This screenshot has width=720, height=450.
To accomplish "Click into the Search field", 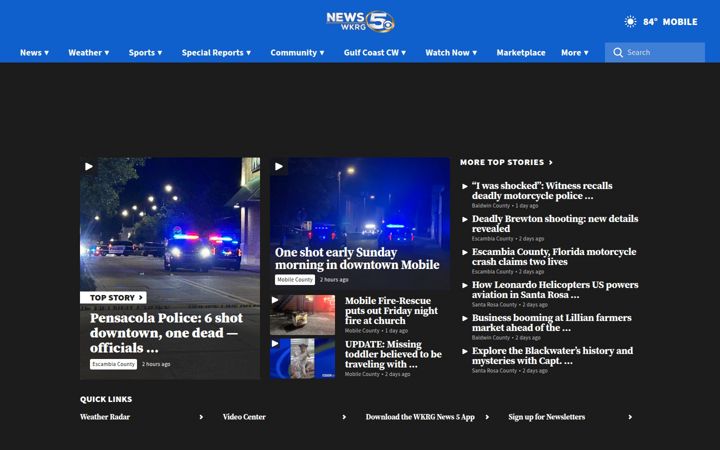I will (x=655, y=52).
